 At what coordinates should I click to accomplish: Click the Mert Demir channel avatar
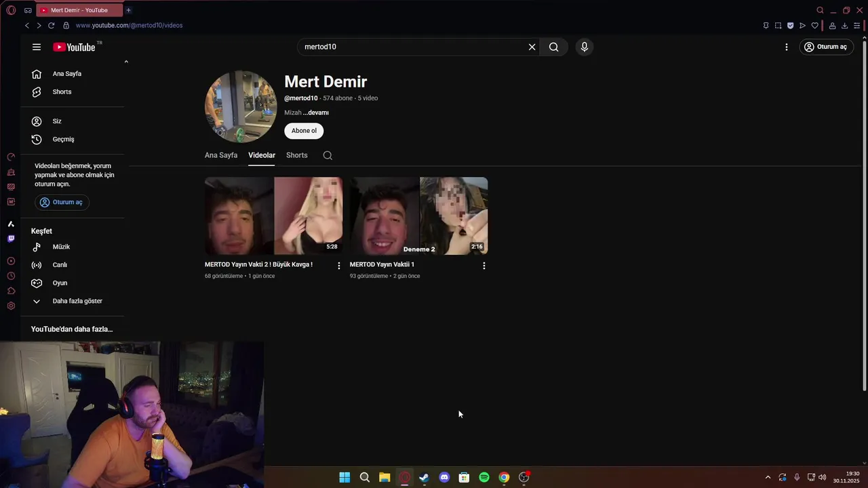click(x=241, y=106)
